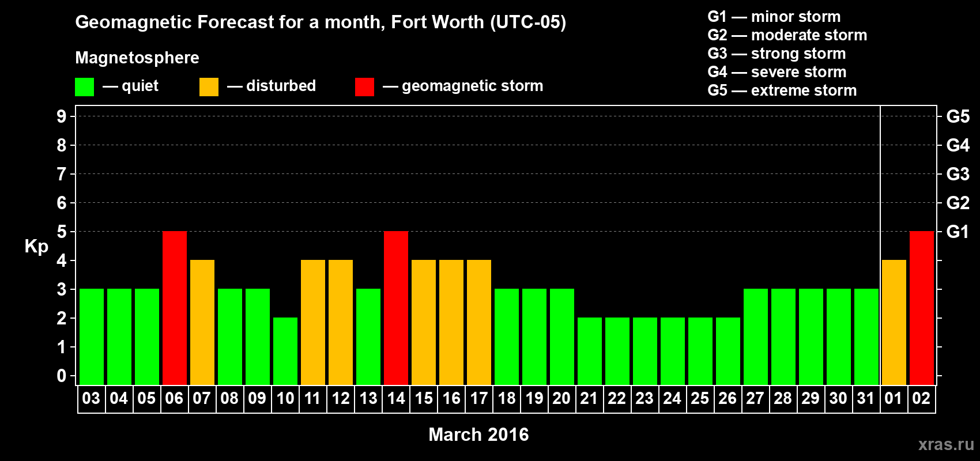Click date label 22 on the axis
980x461 pixels.
click(x=617, y=399)
